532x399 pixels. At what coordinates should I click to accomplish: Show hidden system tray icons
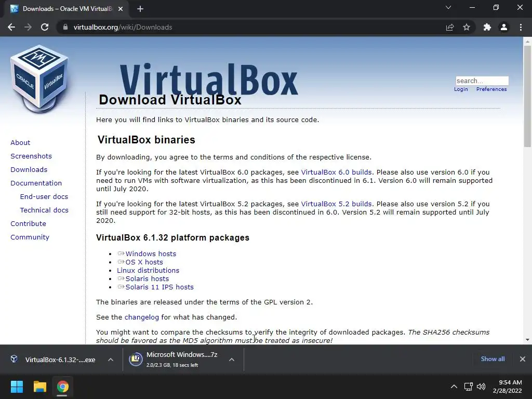click(x=454, y=387)
